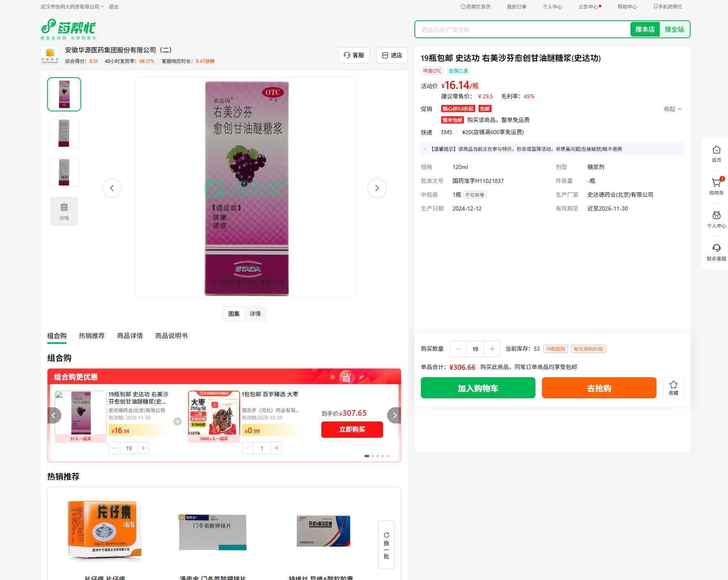The height and width of the screenshot is (580, 728).
Task: Open the 热销推荐 tab
Action: 91,336
